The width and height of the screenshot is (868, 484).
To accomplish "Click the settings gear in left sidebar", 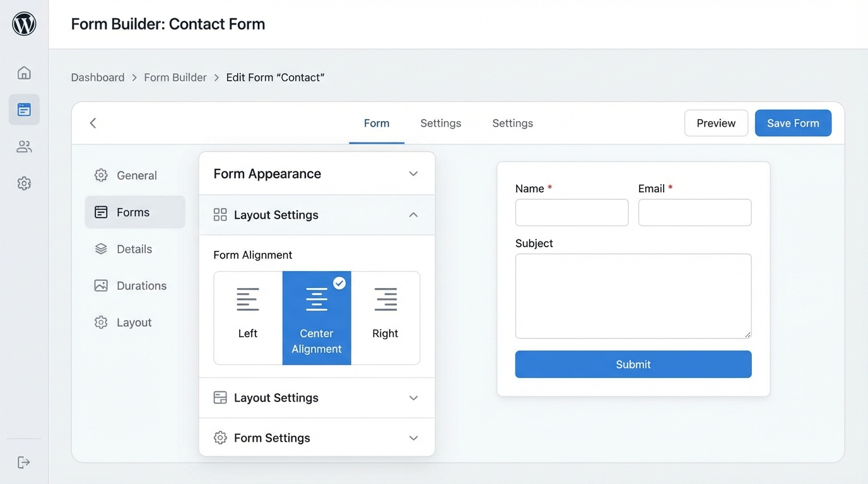I will pyautogui.click(x=23, y=183).
